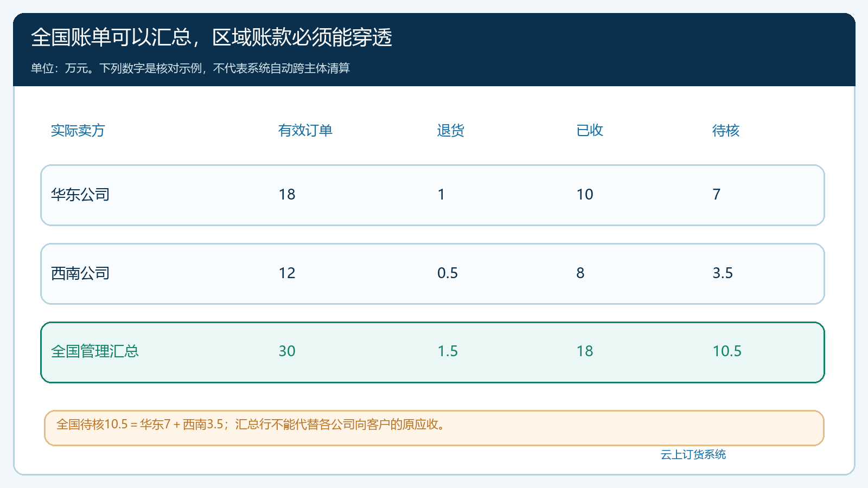This screenshot has width=868, height=488.
Task: Select the 待核 column header
Action: pyautogui.click(x=726, y=131)
